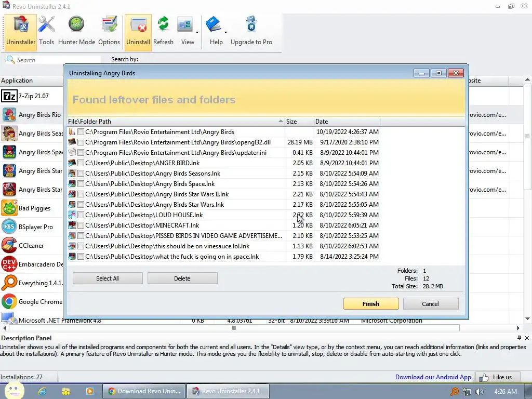Image resolution: width=532 pixels, height=399 pixels.
Task: Select the PISSED BIRDS IN VIDEO GAME row
Action: [x=223, y=236]
